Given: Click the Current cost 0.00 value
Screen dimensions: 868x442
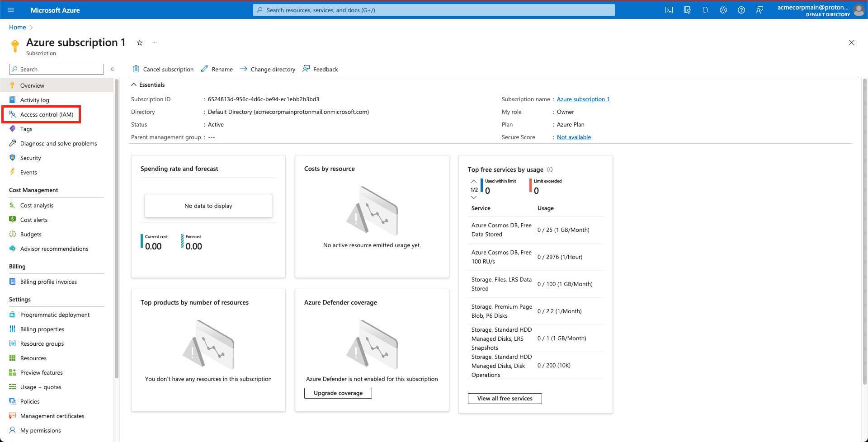Looking at the screenshot, I should [x=153, y=246].
